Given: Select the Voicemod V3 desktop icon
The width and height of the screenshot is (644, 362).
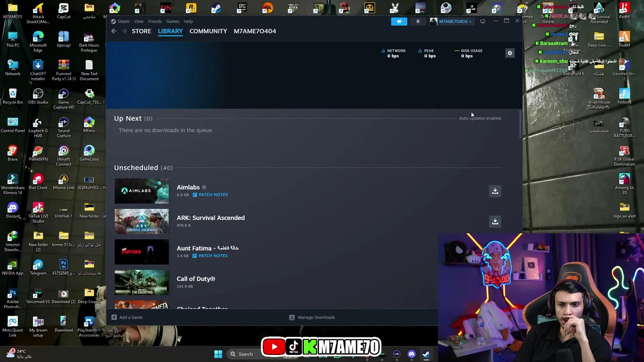Looking at the screenshot, I should tap(38, 296).
